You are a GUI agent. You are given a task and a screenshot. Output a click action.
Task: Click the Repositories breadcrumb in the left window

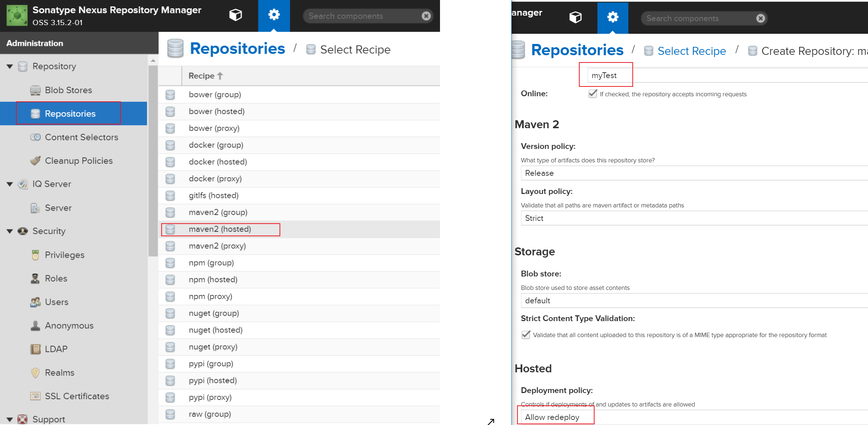pos(237,49)
